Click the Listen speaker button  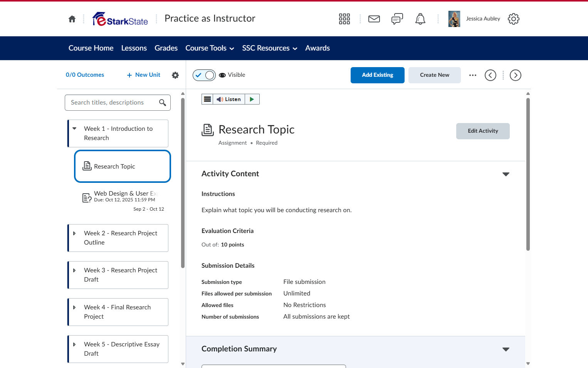[229, 99]
